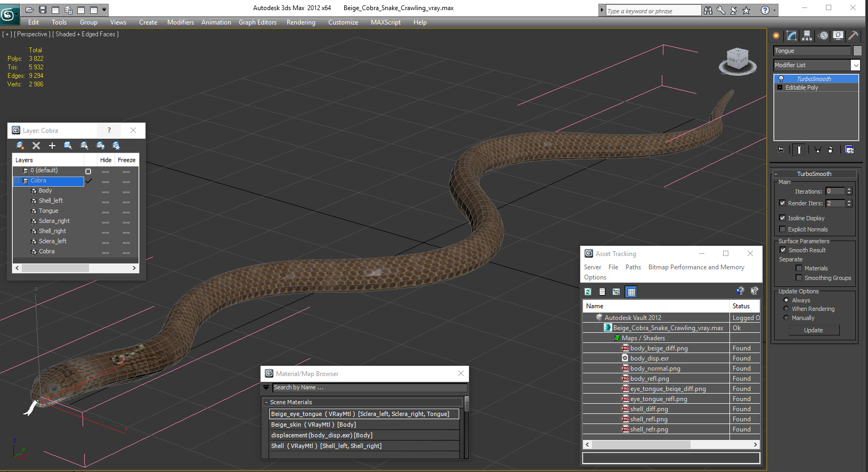Screen dimensions: 868x472
Task: Click Make Unique icon below modifier stack
Action: (817, 150)
